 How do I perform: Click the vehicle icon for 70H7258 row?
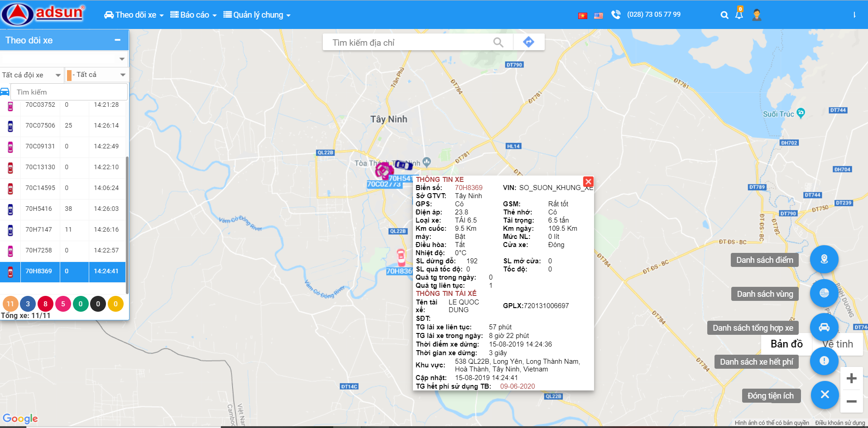tap(10, 251)
